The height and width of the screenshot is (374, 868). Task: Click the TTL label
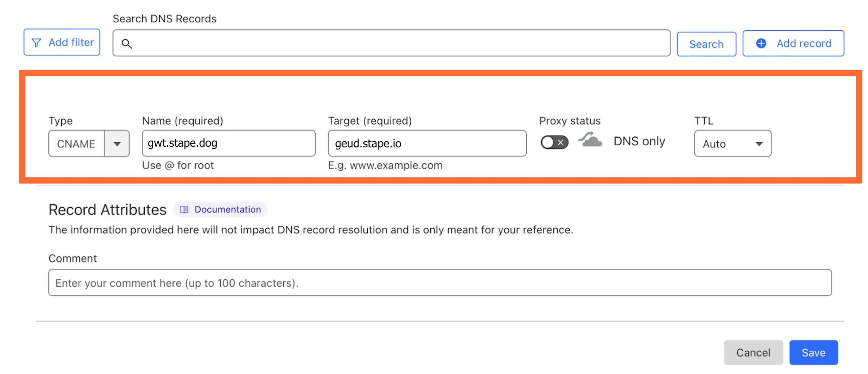coord(704,121)
